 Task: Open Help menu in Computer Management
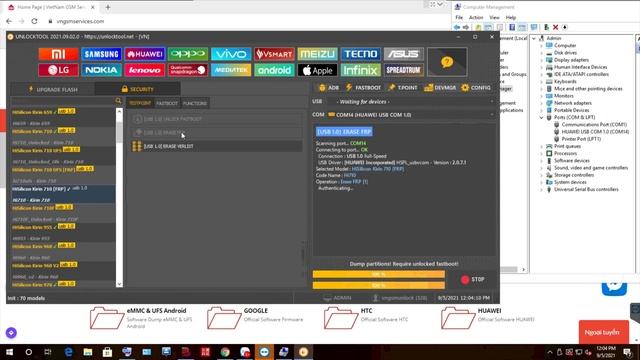[x=511, y=18]
